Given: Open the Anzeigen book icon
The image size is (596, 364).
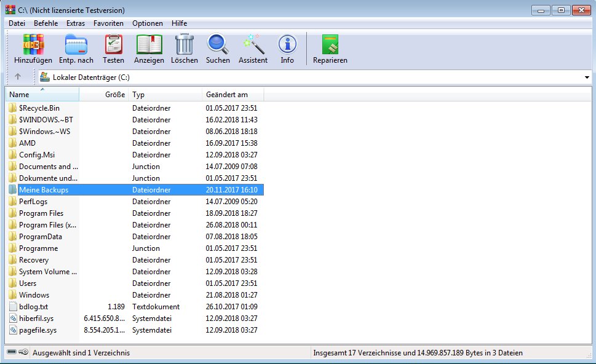Looking at the screenshot, I should pos(149,44).
